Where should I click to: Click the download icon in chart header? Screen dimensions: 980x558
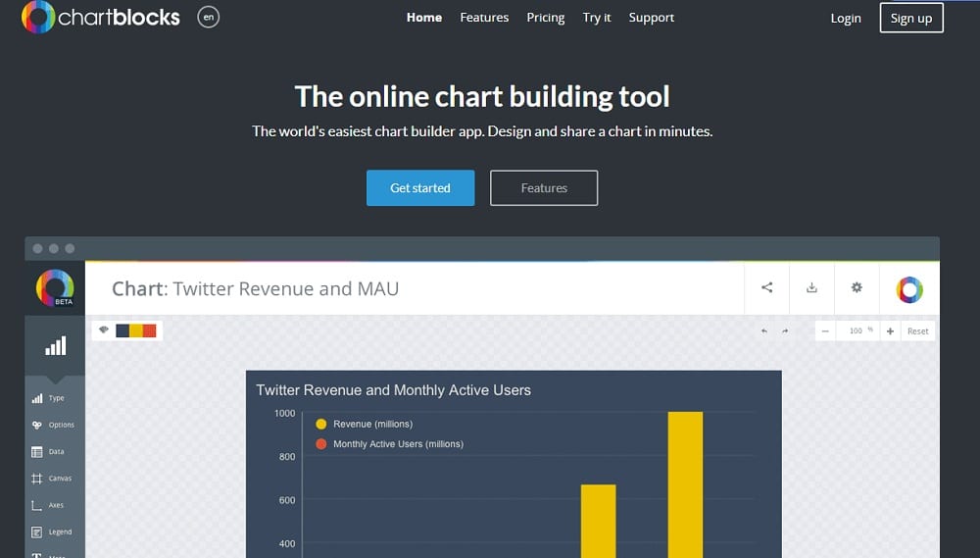click(811, 287)
